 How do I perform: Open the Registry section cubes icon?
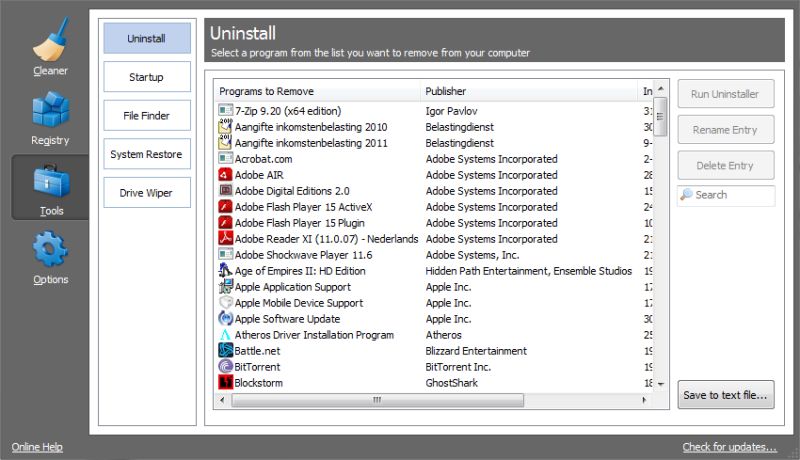(x=50, y=109)
